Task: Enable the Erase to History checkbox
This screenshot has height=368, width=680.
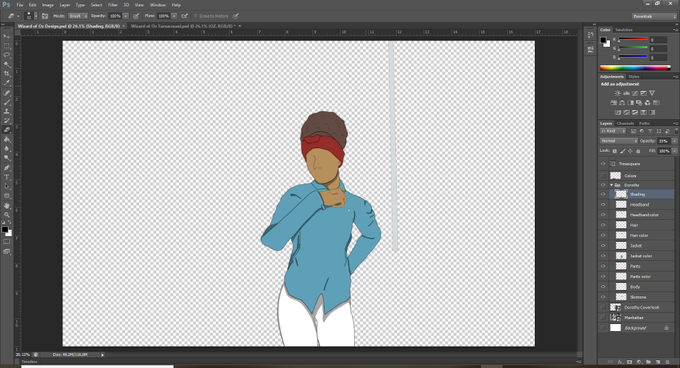Action: click(x=195, y=16)
